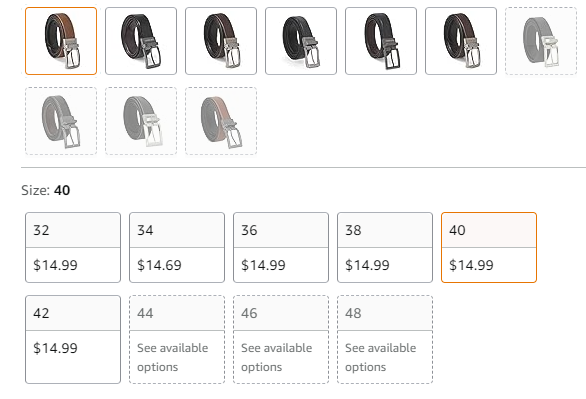Click the selected size 40 option
Viewport: 586px width, 399px height.
coord(488,247)
